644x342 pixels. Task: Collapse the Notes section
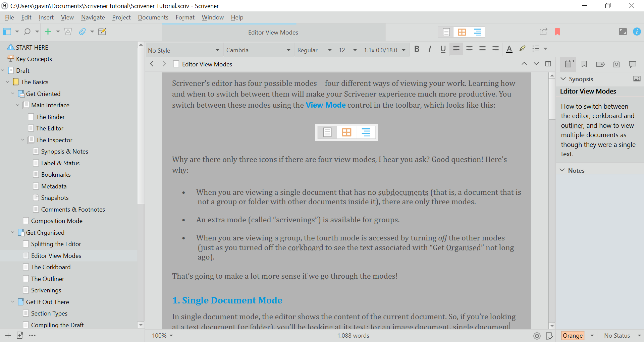click(x=562, y=170)
